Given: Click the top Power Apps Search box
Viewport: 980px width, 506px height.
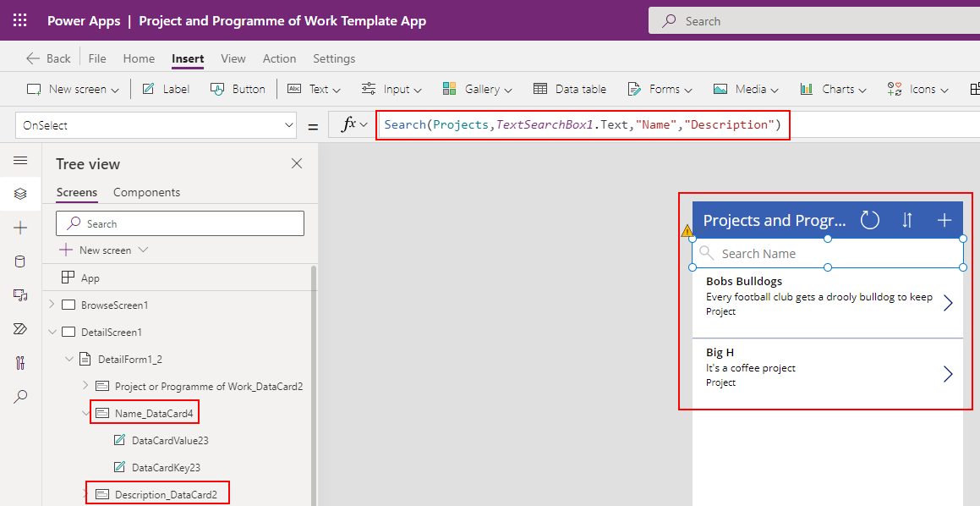Looking at the screenshot, I should [x=813, y=20].
